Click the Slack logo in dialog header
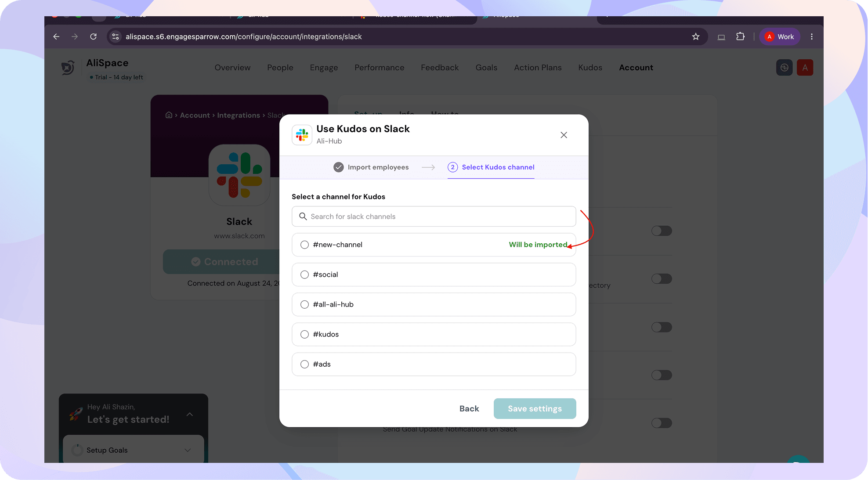The height and width of the screenshot is (480, 868). coord(302,135)
